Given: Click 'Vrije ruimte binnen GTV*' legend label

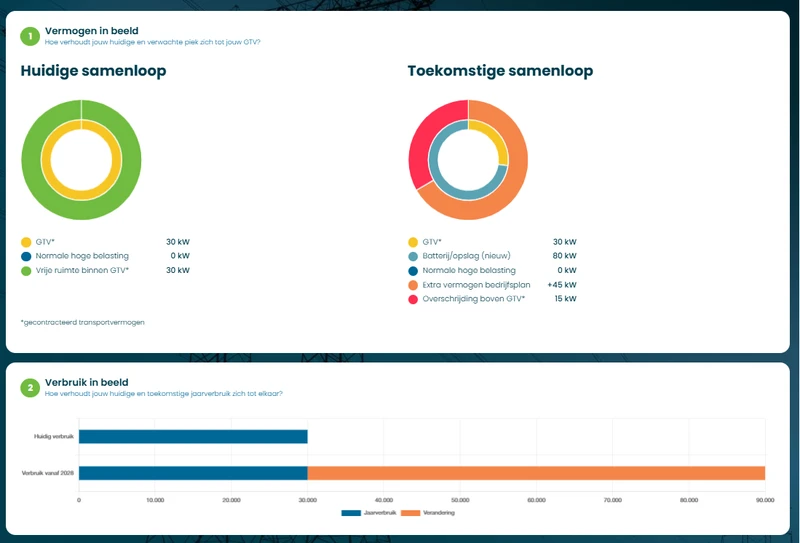Looking at the screenshot, I should (x=82, y=270).
